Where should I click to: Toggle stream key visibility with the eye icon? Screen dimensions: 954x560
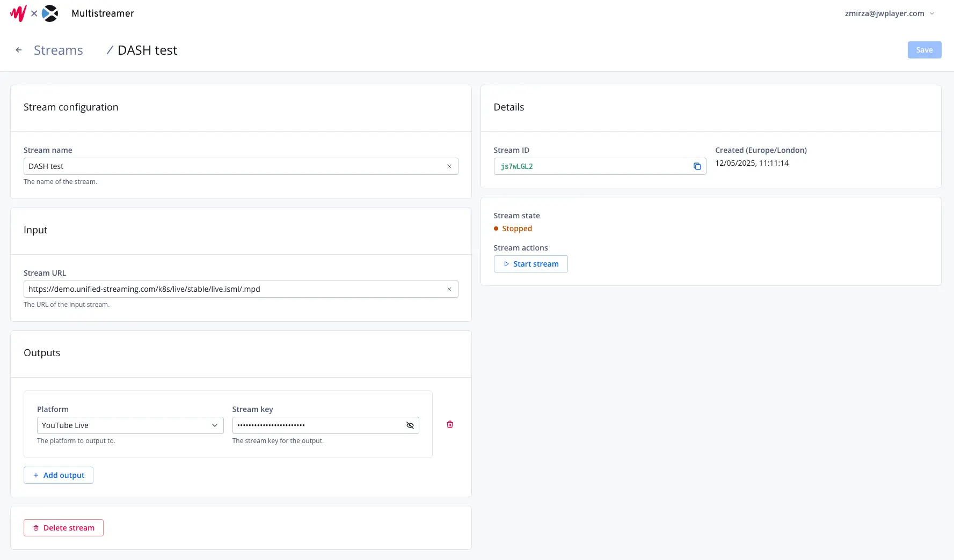pos(410,425)
